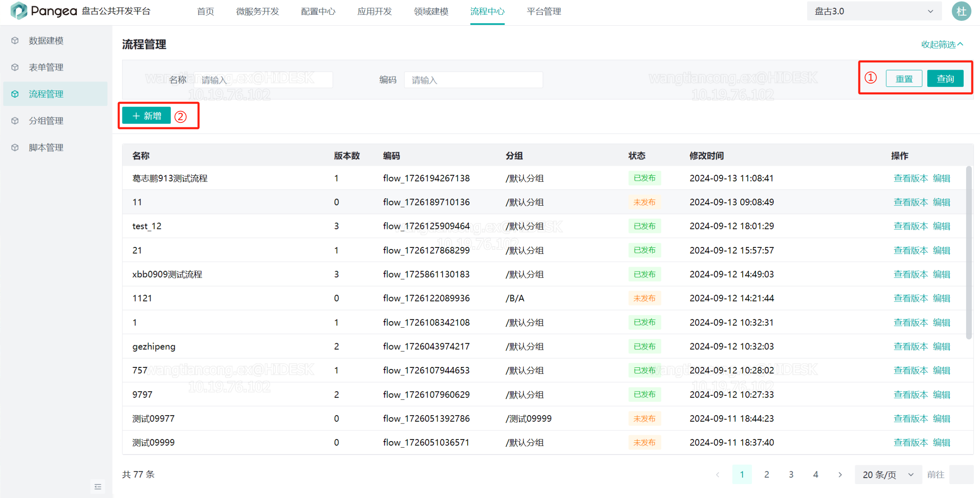Click the 分组管理 cube icon
This screenshot has height=498, width=980.
click(x=15, y=121)
